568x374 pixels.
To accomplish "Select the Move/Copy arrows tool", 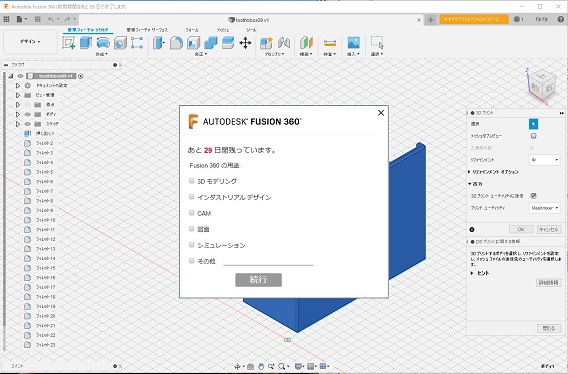I will [245, 43].
